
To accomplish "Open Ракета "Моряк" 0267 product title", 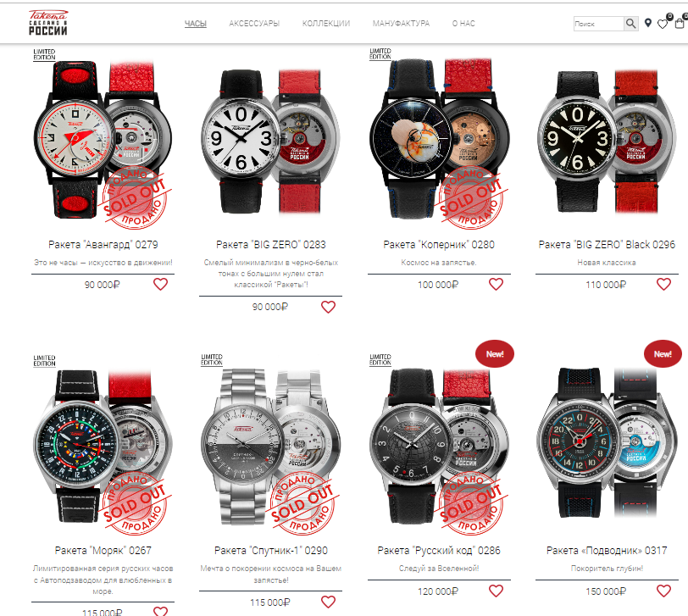I will [103, 550].
